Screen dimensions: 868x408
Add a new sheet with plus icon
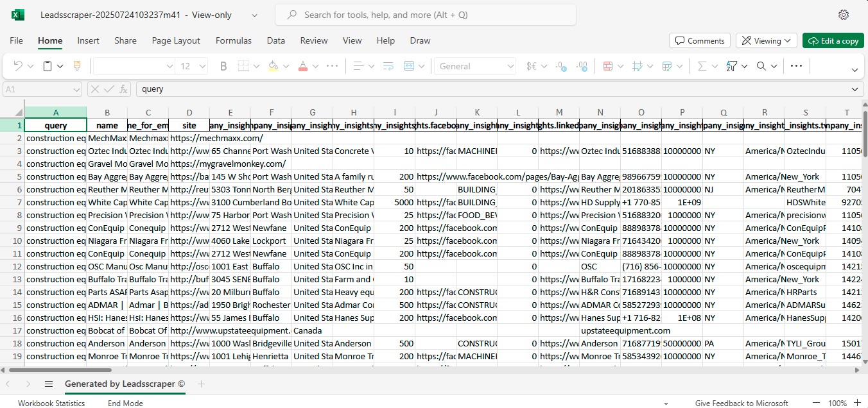pos(201,384)
